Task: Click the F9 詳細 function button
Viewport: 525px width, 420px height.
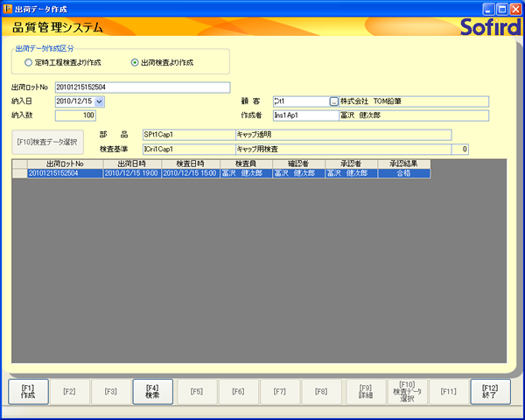Action: point(366,391)
